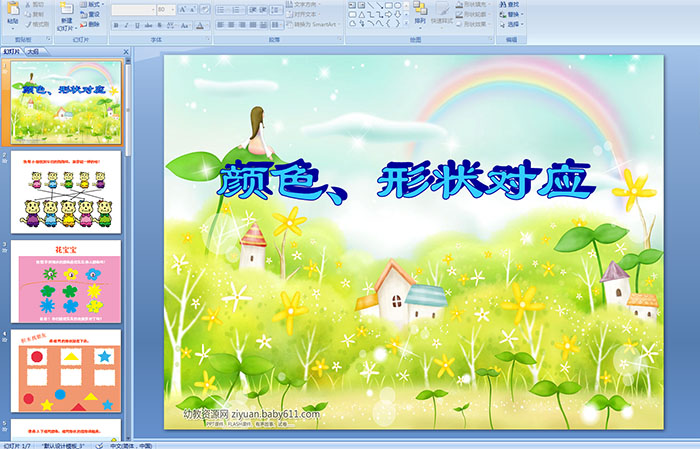This screenshot has height=449, width=700.
Task: Open the Quick Styles (快速样式) gallery
Action: tap(442, 13)
